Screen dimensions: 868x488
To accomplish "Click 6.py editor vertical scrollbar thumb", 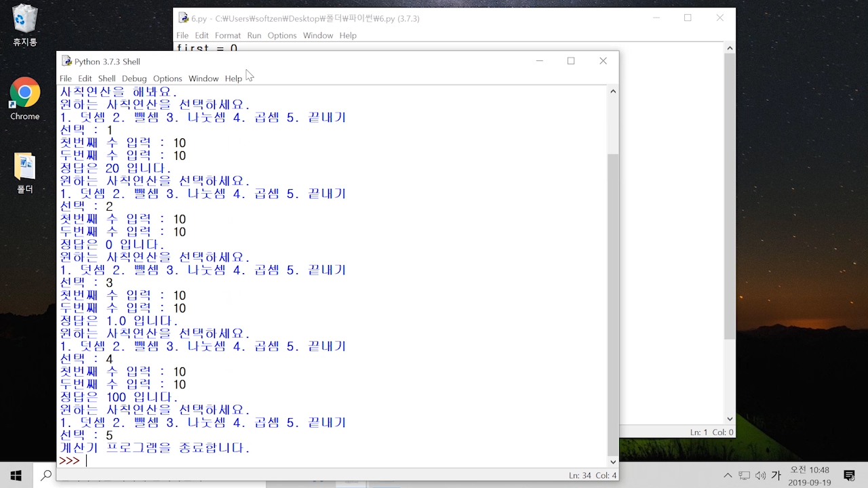I will coord(730,197).
